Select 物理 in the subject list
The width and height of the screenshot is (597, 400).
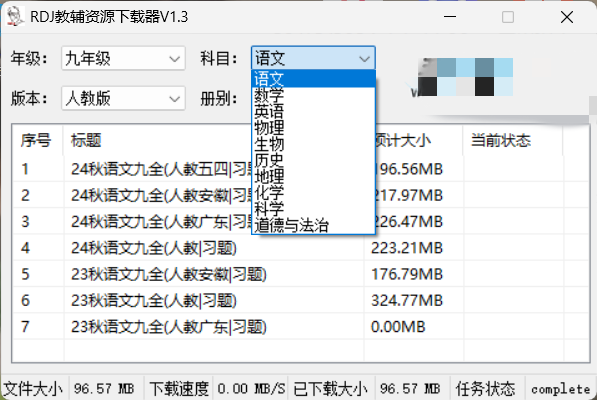pos(313,127)
